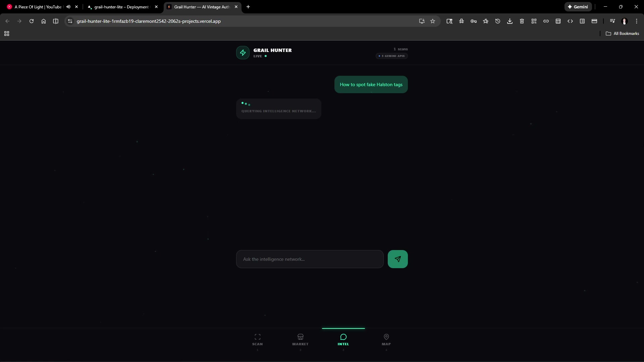Click the send message paper plane button
The width and height of the screenshot is (644, 362).
coord(397,259)
